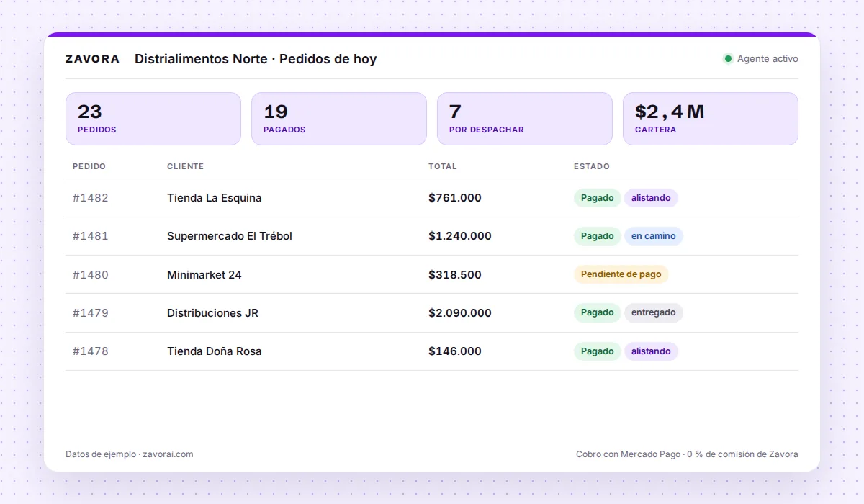The image size is (864, 504).
Task: Click the TOTAL column header
Action: [x=443, y=166]
